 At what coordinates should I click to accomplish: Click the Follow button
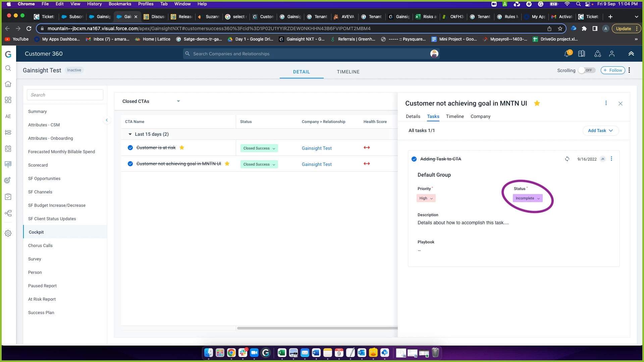pos(612,70)
